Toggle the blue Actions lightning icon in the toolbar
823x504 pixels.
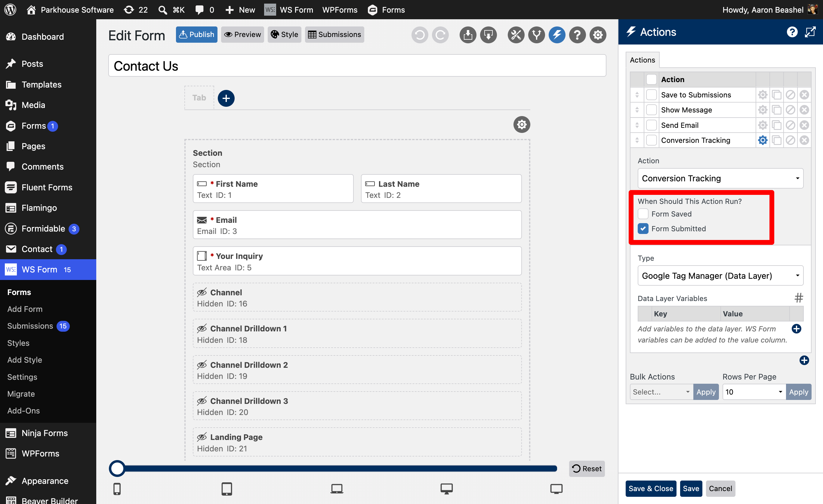point(557,35)
